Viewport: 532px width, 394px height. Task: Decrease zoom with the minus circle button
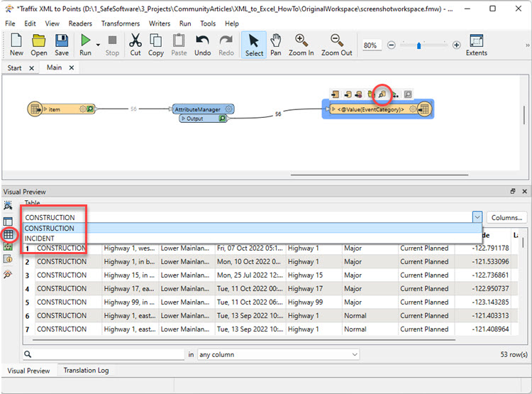tap(391, 45)
